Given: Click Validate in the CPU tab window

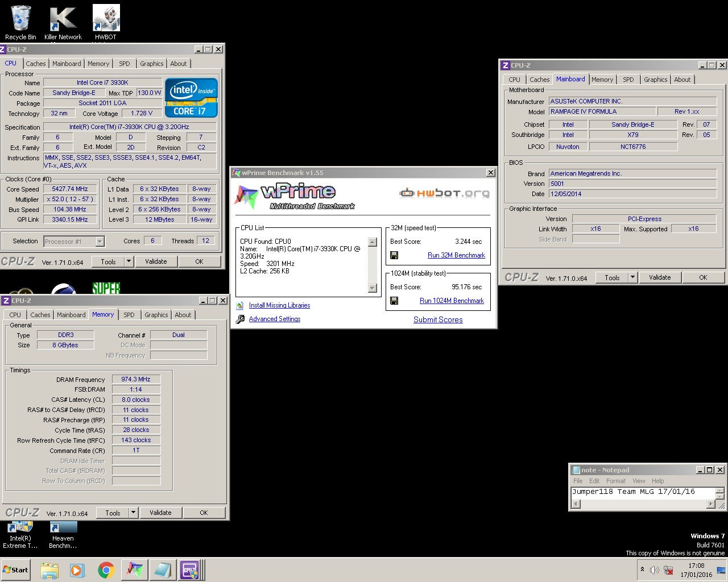Looking at the screenshot, I should click(x=156, y=261).
